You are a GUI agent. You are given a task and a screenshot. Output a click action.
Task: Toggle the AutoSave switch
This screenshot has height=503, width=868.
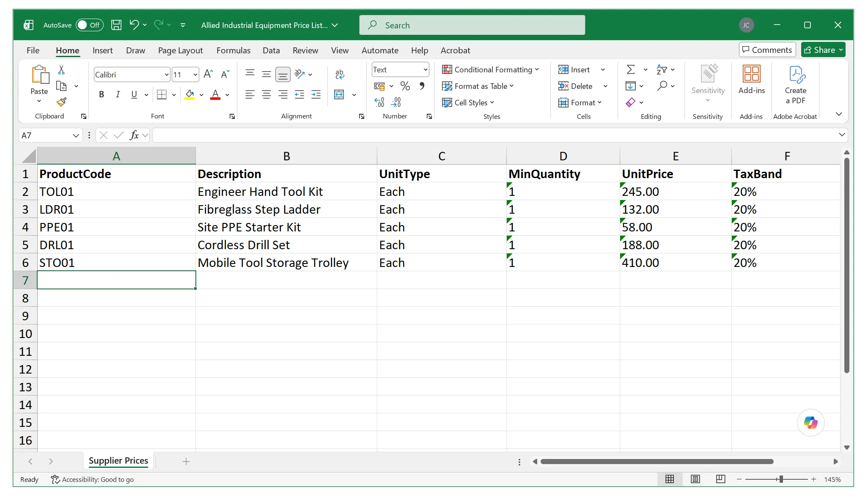89,25
